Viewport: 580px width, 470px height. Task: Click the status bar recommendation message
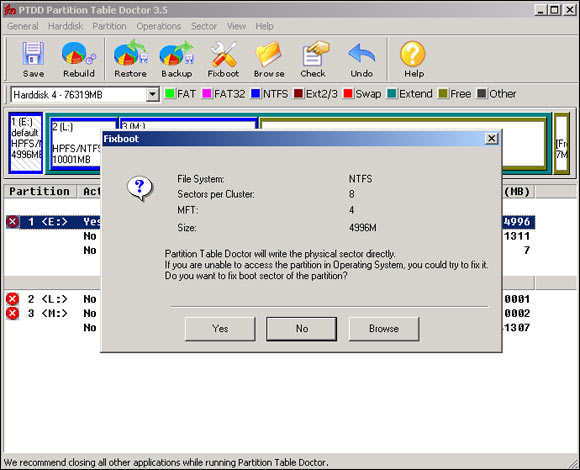click(166, 463)
